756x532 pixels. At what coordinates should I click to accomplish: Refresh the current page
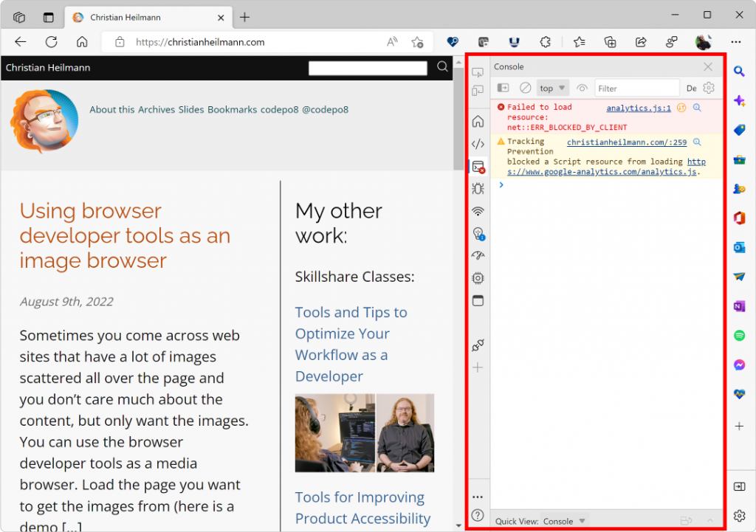[51, 42]
